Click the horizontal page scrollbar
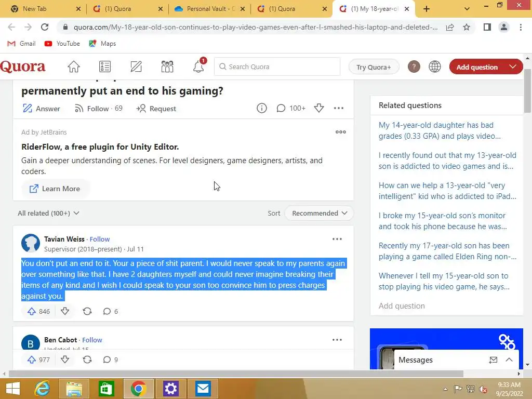Image resolution: width=532 pixels, height=399 pixels. coord(236,374)
